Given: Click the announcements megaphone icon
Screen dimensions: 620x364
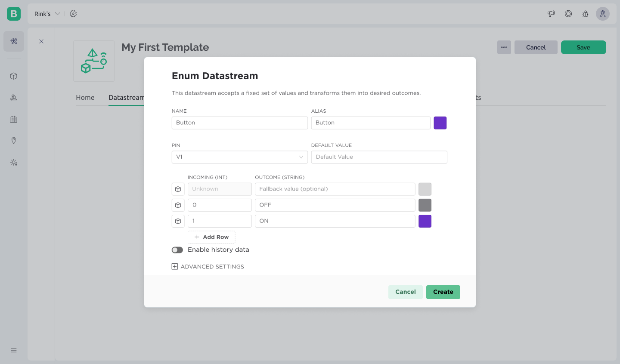Looking at the screenshot, I should 551,14.
